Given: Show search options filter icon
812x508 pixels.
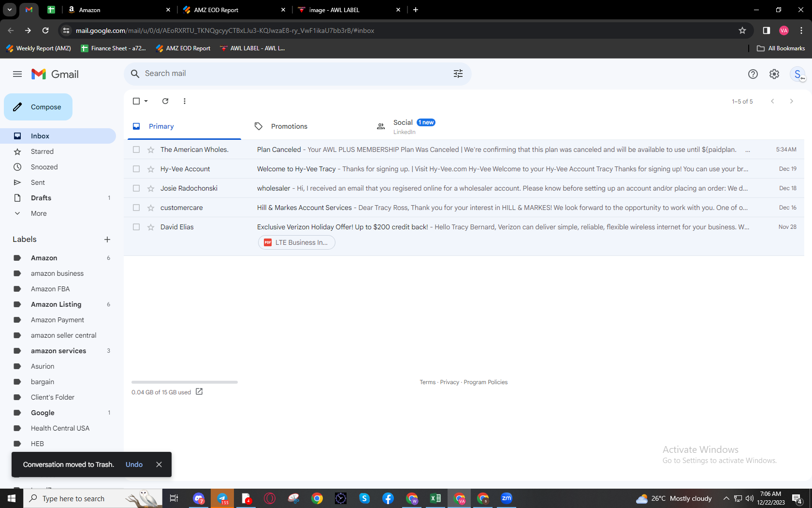Looking at the screenshot, I should pyautogui.click(x=458, y=74).
